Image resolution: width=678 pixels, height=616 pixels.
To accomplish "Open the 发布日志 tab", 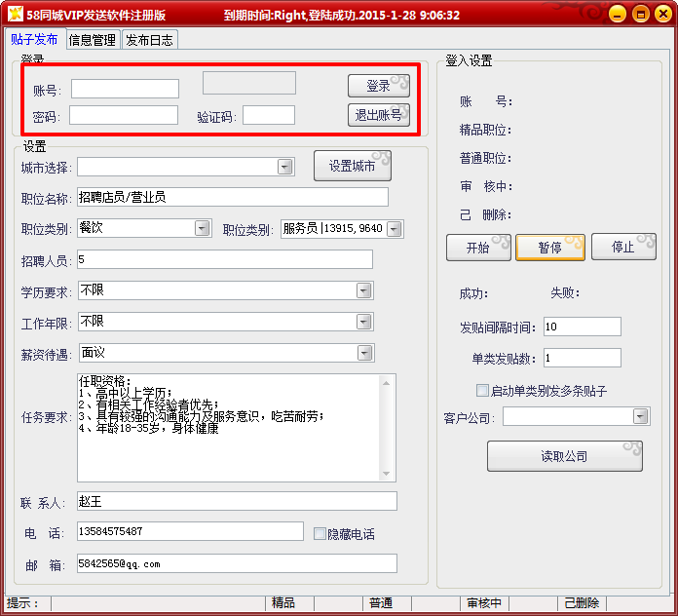I will (x=150, y=40).
